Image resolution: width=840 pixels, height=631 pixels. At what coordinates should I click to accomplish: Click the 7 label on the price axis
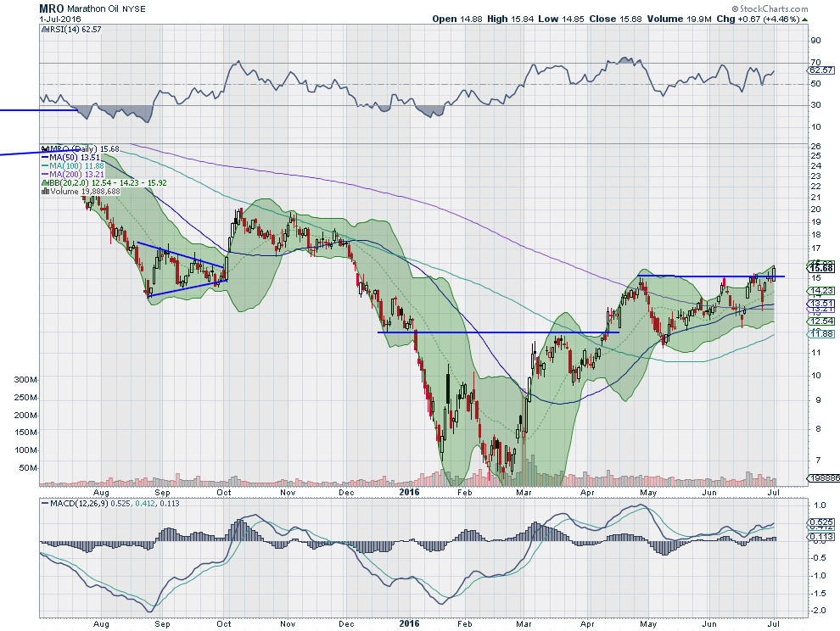(x=817, y=461)
